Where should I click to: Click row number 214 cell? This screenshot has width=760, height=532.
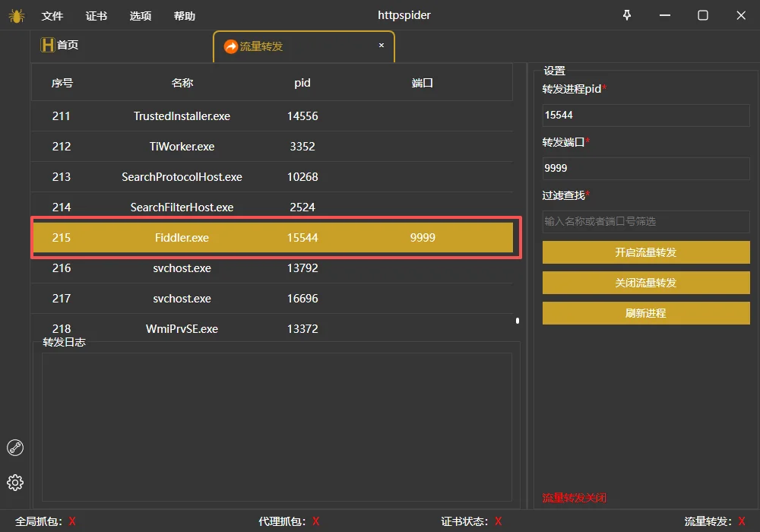(x=62, y=207)
